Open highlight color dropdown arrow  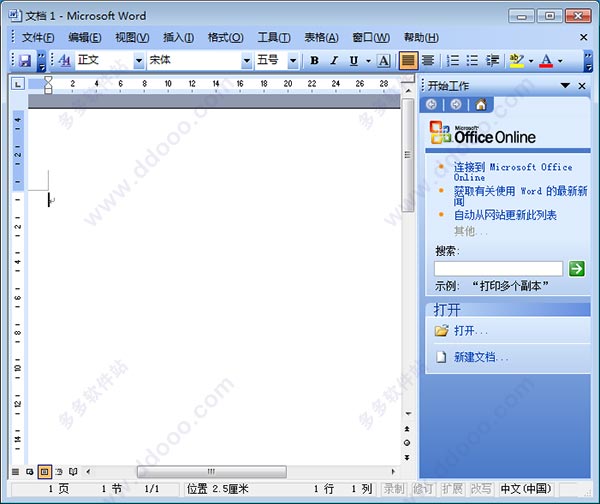coord(531,60)
